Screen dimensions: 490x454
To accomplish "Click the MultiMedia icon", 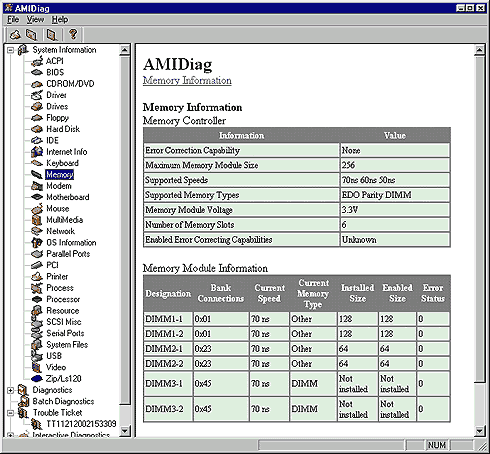I will [x=37, y=220].
